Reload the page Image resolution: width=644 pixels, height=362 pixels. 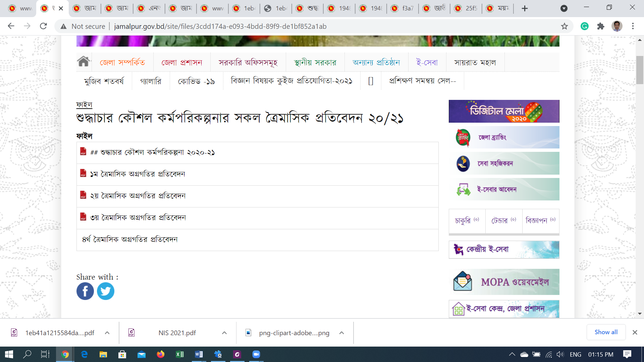coord(43,26)
